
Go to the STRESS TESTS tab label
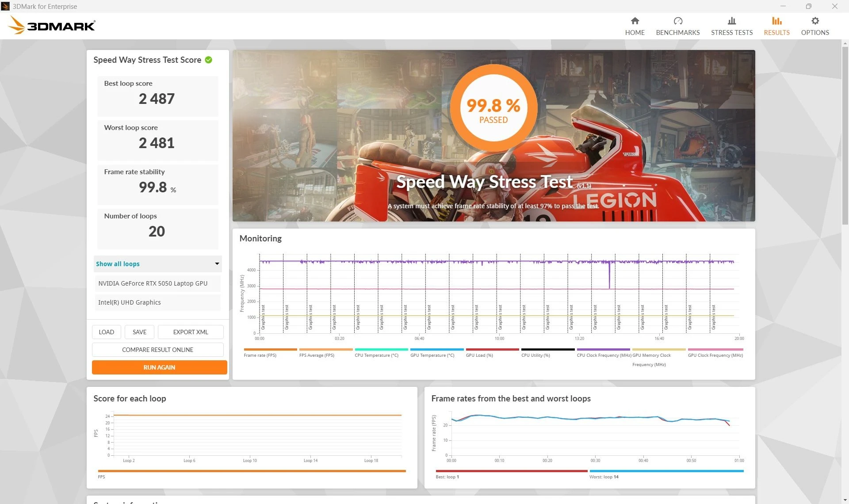click(731, 33)
